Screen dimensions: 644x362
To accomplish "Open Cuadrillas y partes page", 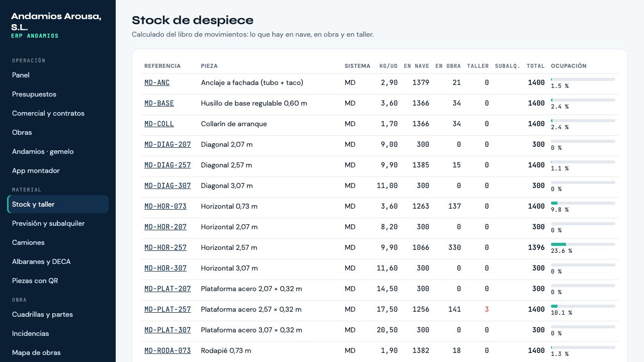I will point(58,314).
